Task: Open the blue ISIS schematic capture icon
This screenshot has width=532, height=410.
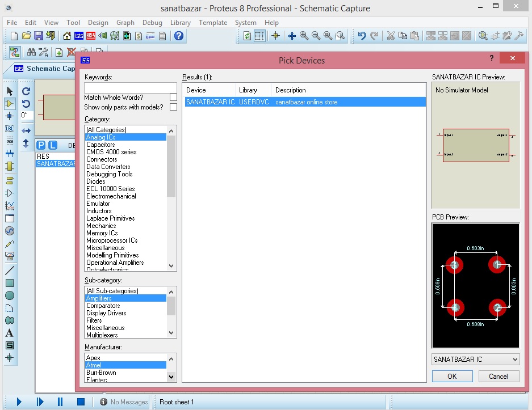Action: [79, 36]
